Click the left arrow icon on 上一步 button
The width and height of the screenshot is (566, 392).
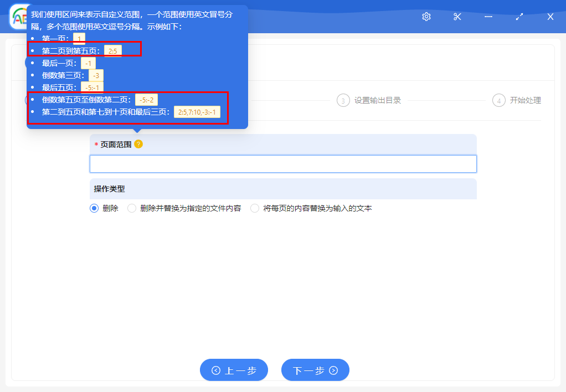pos(217,370)
